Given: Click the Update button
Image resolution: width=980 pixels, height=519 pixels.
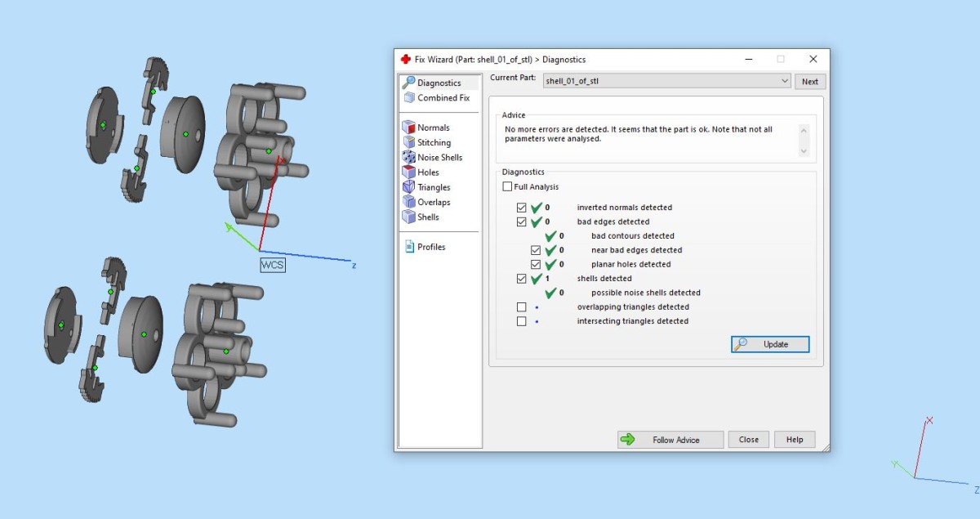Looking at the screenshot, I should pyautogui.click(x=770, y=344).
